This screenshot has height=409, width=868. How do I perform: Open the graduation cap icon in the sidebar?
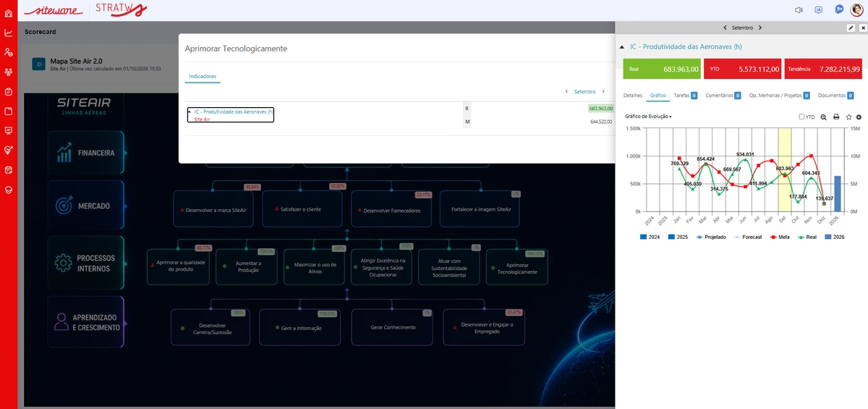click(8, 189)
